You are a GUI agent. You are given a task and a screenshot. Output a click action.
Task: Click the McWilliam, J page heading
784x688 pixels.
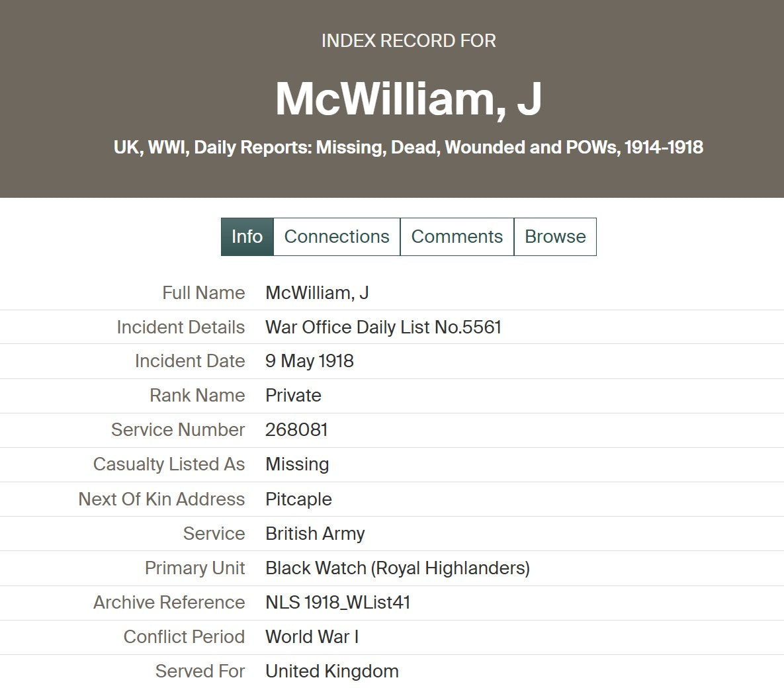[x=408, y=99]
